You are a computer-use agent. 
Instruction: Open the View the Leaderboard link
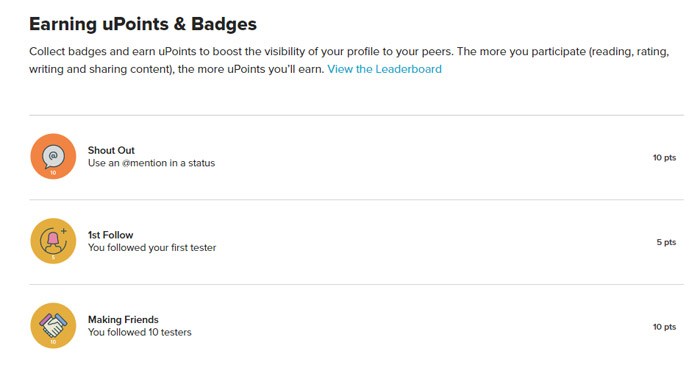point(384,69)
